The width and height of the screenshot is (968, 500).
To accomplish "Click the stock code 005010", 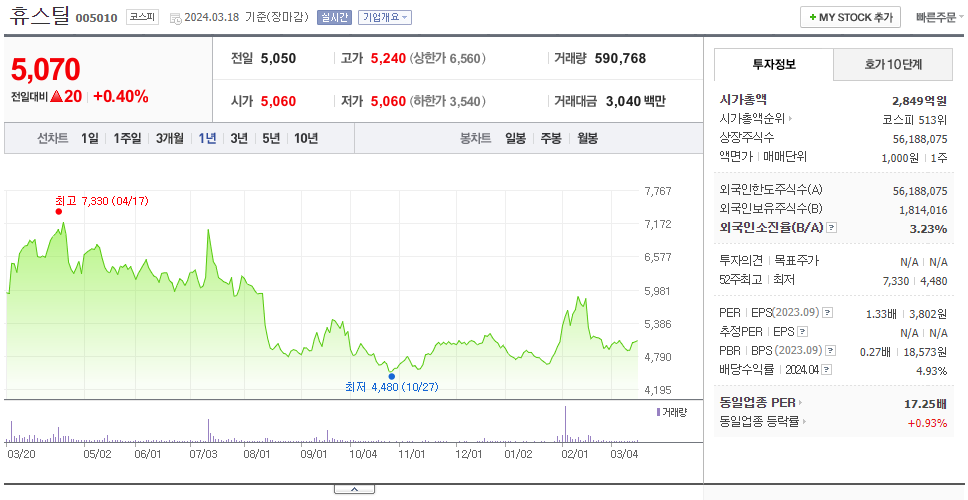I will (x=96, y=18).
